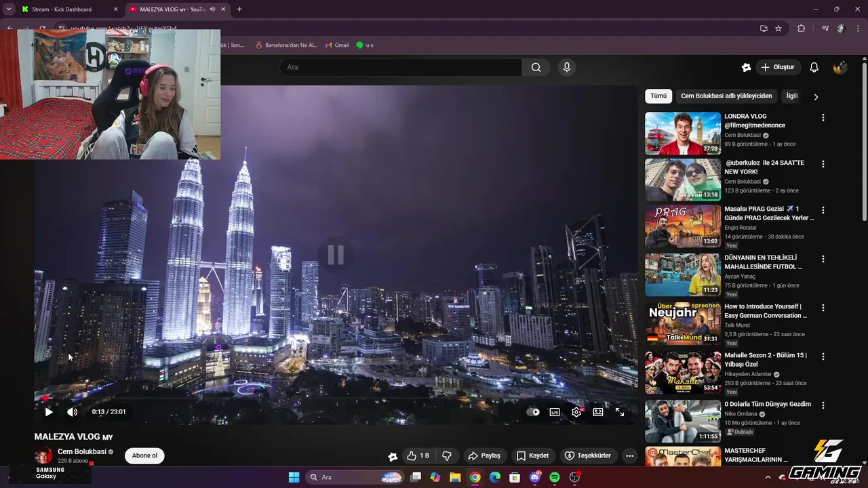Open the LONDRA VLOG video thumbnail
This screenshot has height=488, width=868.
tap(683, 134)
